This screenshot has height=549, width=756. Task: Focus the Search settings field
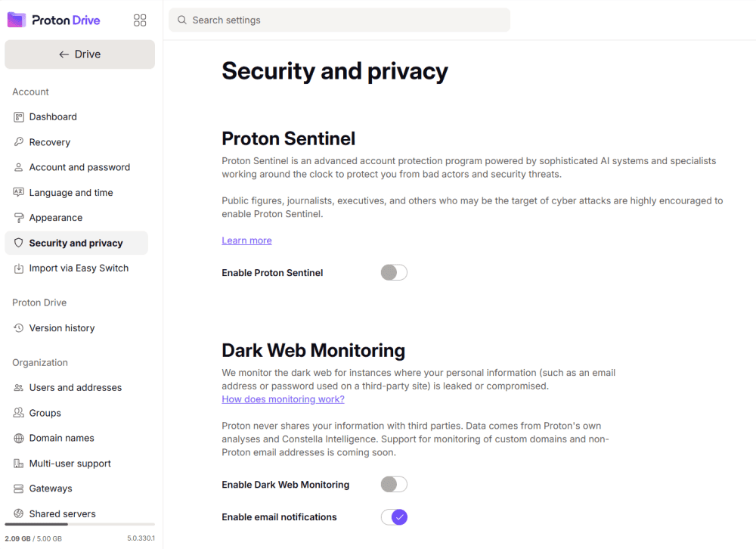[x=340, y=20]
